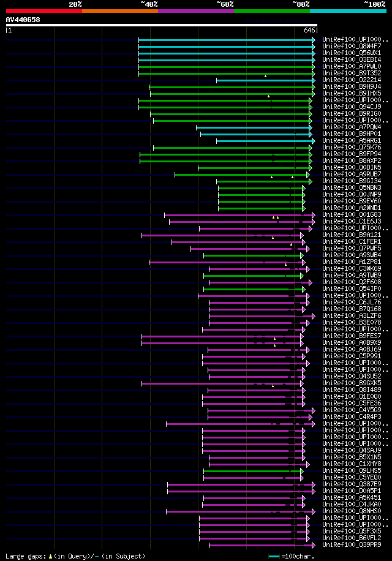The width and height of the screenshot is (392, 561).
Task: Select the UniRef100_B9A121 label
Action: [352, 235]
